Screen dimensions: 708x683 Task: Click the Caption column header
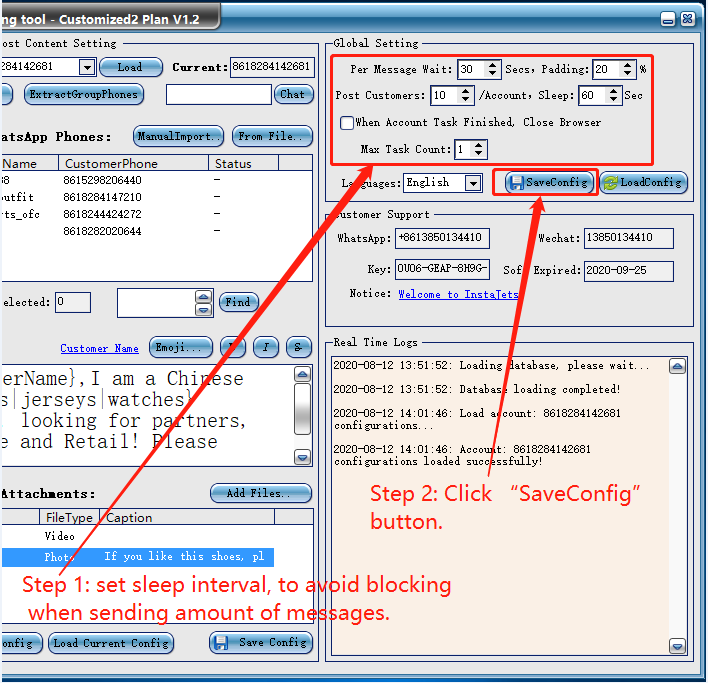(187, 517)
